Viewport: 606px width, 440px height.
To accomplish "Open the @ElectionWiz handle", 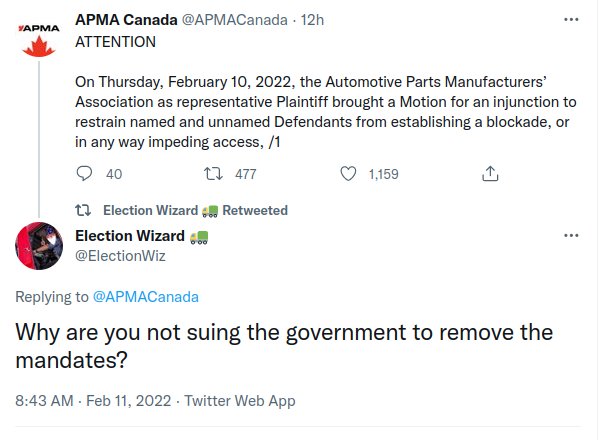I will point(121,255).
